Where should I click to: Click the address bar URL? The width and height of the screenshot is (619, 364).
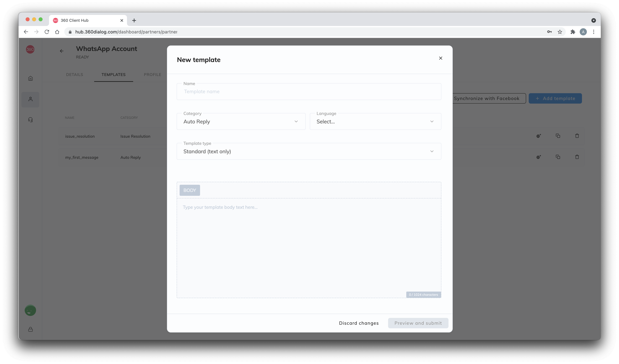pyautogui.click(x=126, y=32)
